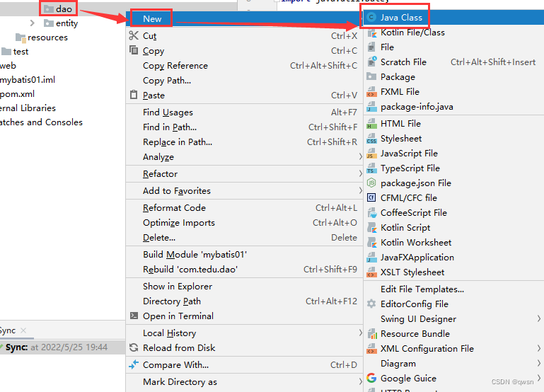Click the Copy pages icon
Screen dimensions: 544x392
tap(134, 50)
